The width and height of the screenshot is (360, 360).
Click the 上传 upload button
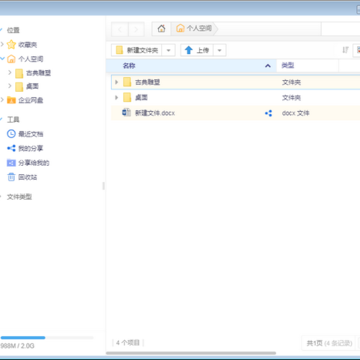197,50
